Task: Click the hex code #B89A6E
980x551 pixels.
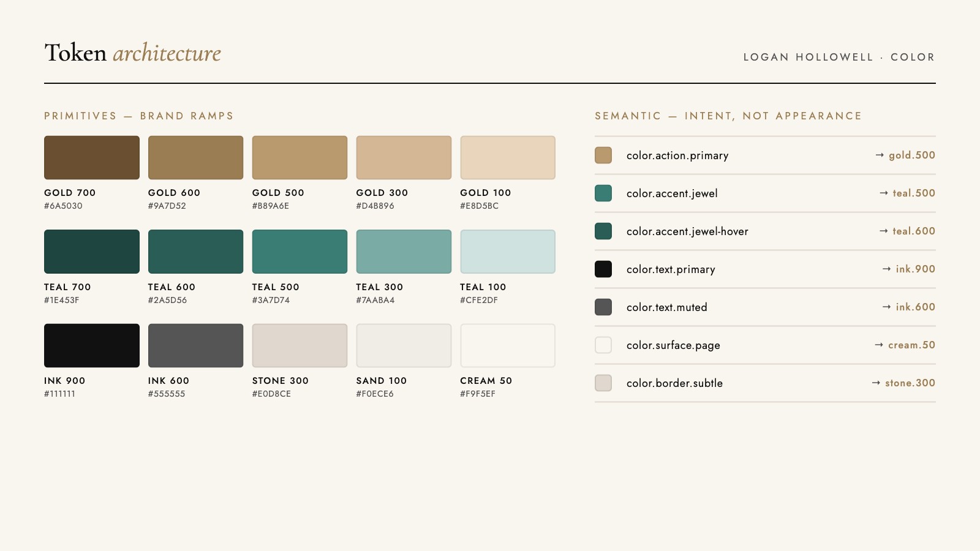Action: (271, 206)
